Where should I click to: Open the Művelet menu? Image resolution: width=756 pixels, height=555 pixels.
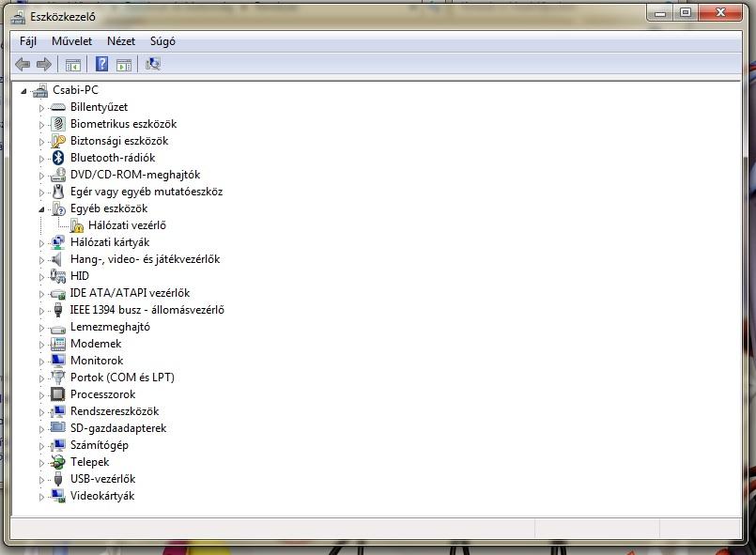click(x=71, y=41)
